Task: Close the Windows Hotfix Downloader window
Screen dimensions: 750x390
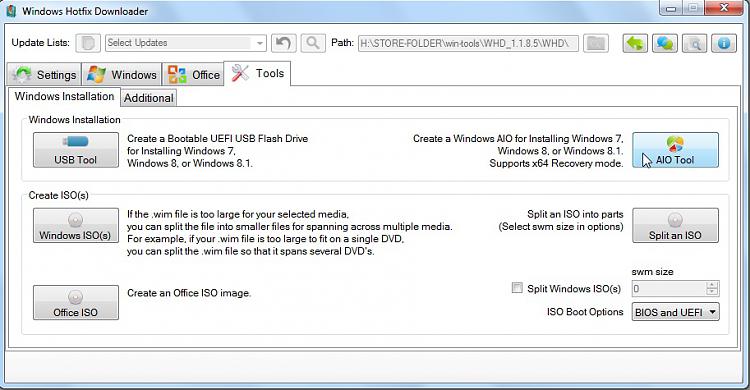Action: click(x=724, y=8)
